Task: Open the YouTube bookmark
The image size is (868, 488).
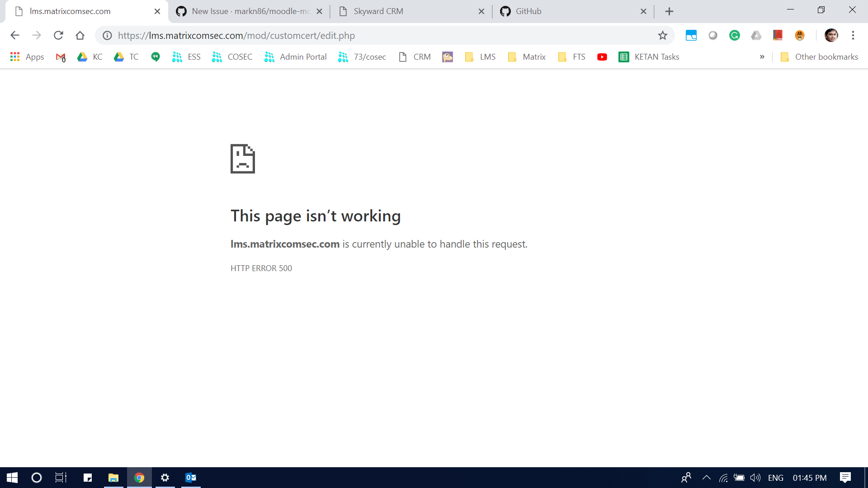Action: [602, 57]
